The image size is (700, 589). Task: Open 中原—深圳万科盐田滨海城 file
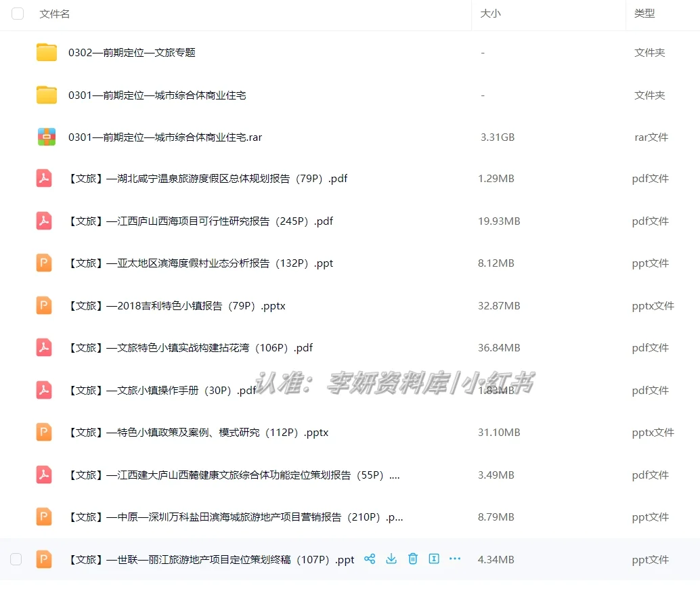[x=236, y=517]
